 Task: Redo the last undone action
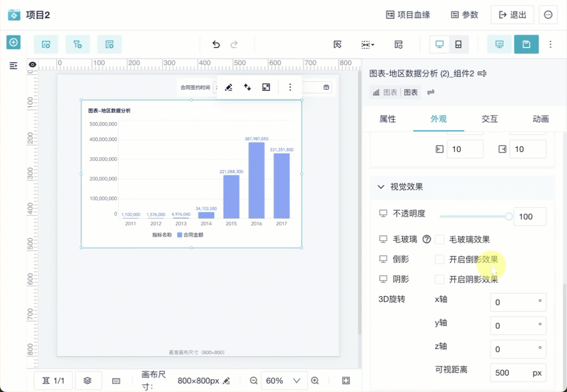[x=234, y=45]
